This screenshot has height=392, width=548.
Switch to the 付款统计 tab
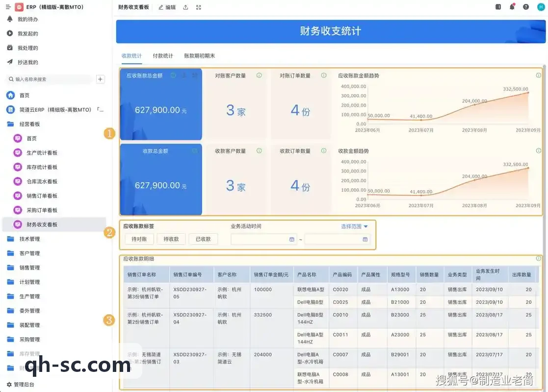pos(163,56)
